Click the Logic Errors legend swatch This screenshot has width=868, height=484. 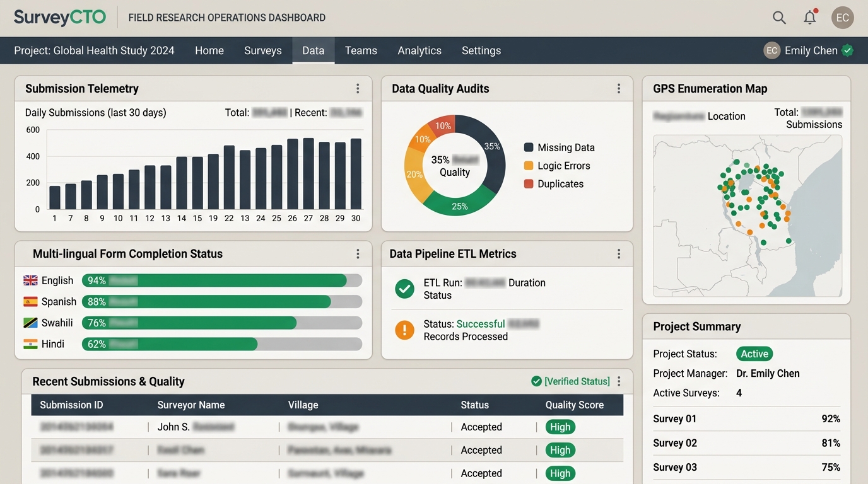(x=529, y=166)
